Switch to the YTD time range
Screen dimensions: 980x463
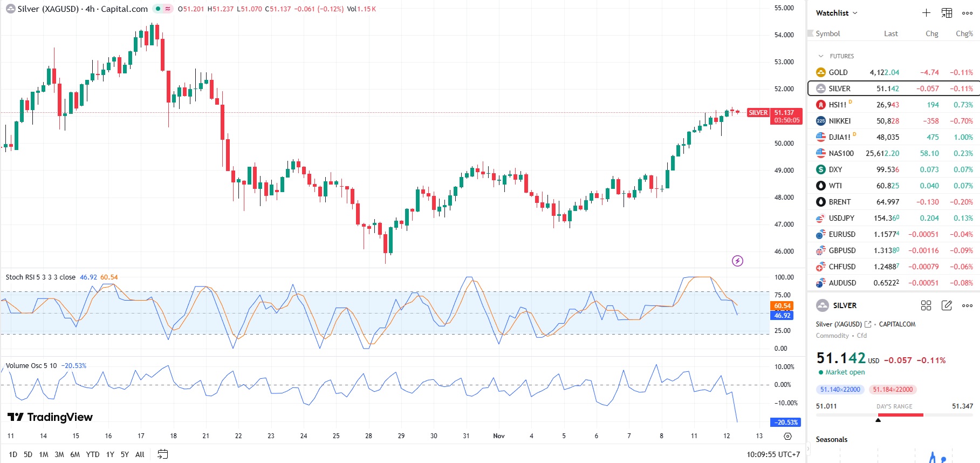tap(93, 454)
